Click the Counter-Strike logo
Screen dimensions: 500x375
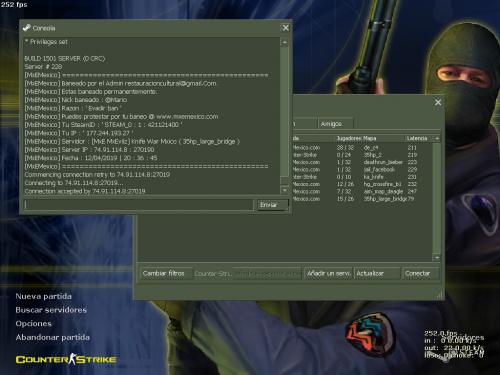tap(66, 359)
